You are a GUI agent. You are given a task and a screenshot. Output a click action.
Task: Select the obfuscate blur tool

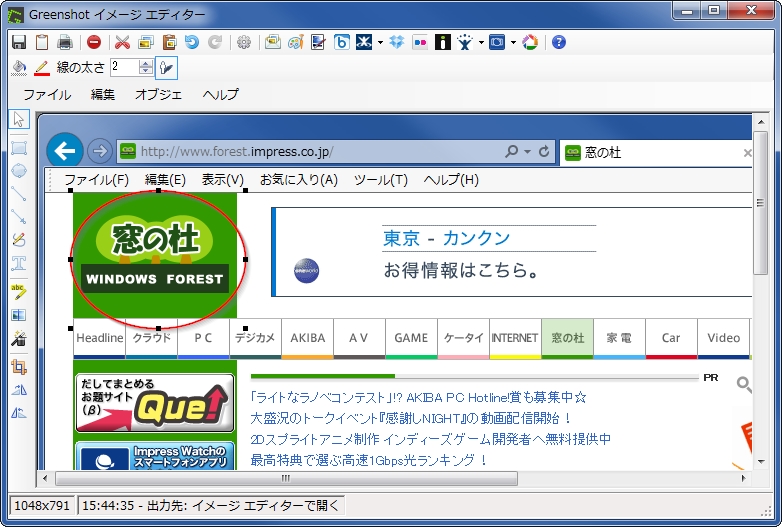tap(19, 315)
